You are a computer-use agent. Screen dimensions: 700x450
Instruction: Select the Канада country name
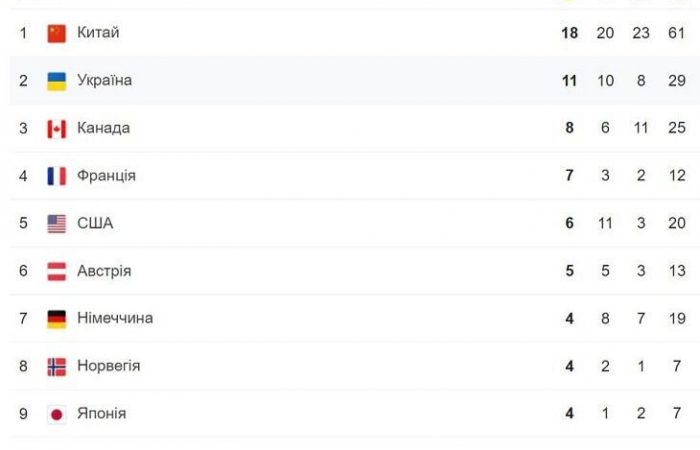click(104, 128)
